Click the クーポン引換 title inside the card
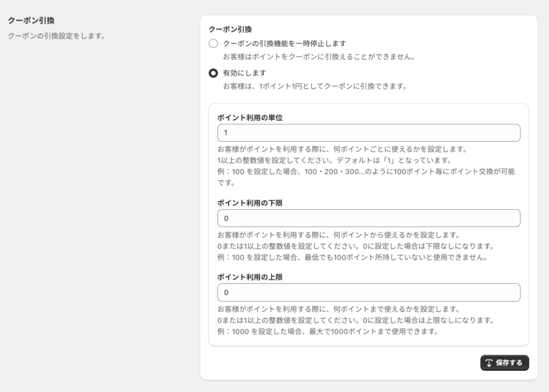The image size is (549, 392). [230, 29]
